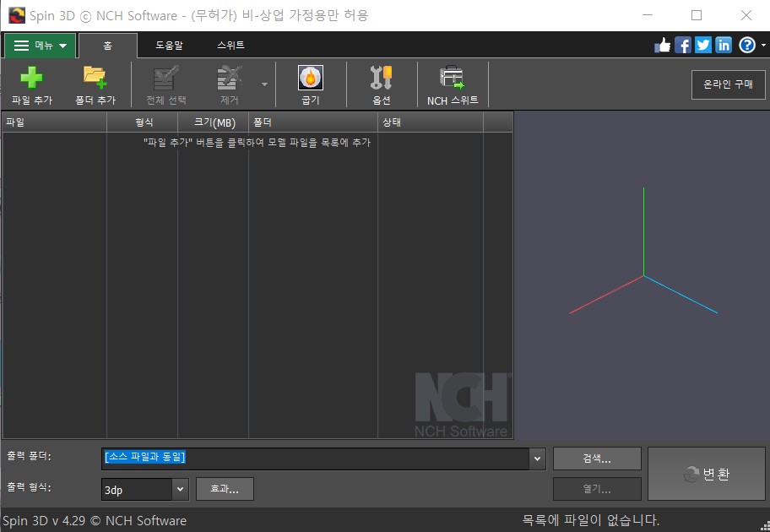Click the 열기... button
Viewport: 770px width, 532px height.
tap(597, 489)
